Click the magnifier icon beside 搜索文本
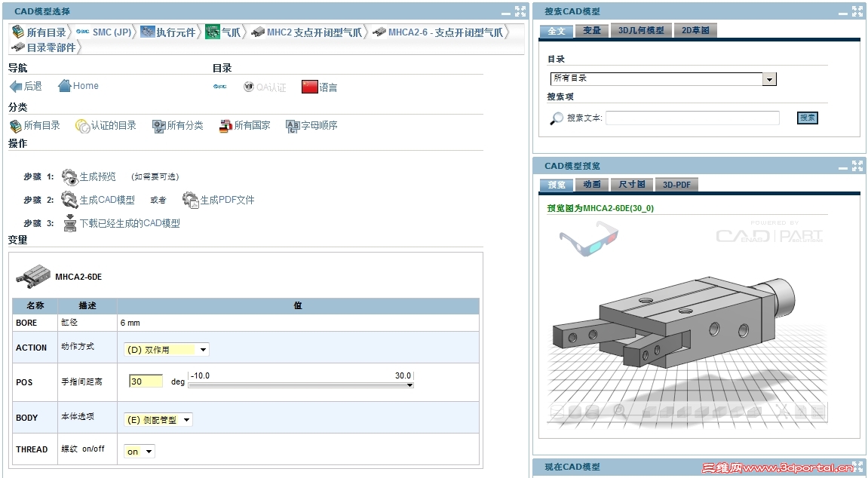This screenshot has height=478, width=868. coord(557,118)
